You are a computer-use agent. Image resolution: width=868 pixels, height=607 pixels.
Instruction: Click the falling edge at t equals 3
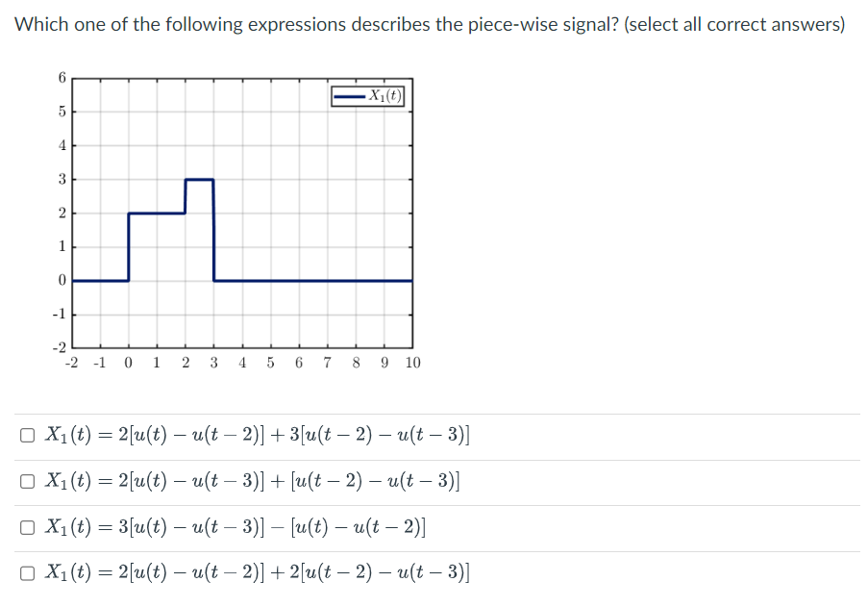pos(213,231)
